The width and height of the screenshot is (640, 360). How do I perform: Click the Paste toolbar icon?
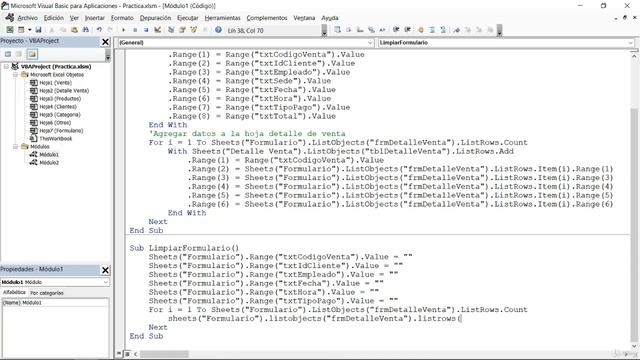coord(74,30)
